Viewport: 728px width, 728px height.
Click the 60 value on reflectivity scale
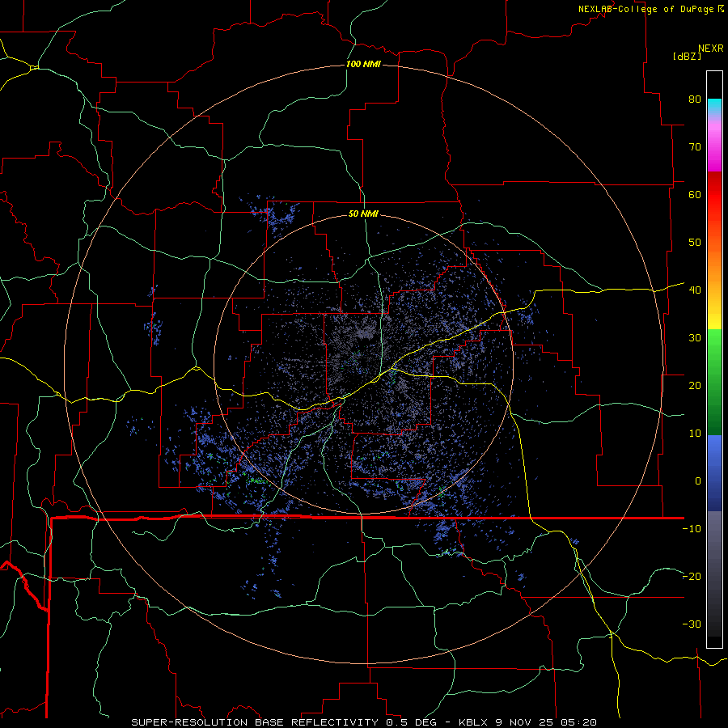click(x=695, y=194)
